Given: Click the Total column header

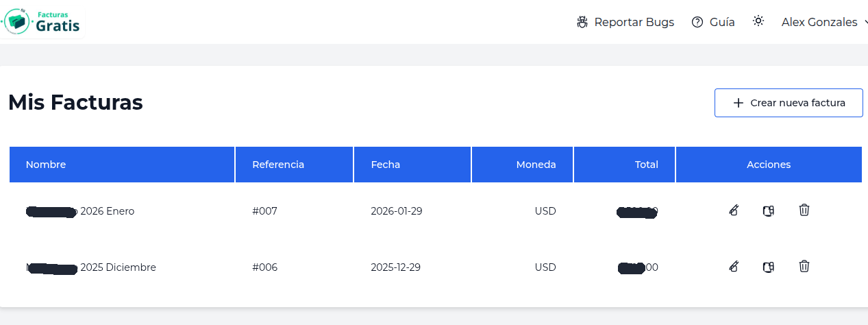Looking at the screenshot, I should coord(646,165).
